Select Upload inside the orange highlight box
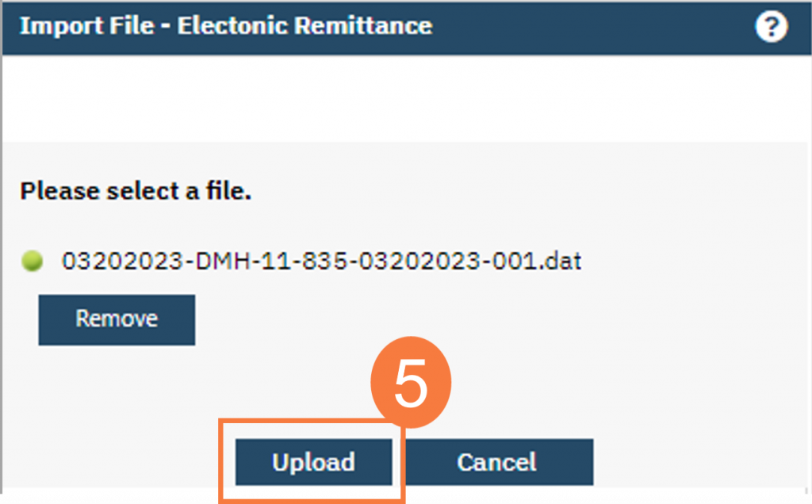This screenshot has width=812, height=504. 312,462
